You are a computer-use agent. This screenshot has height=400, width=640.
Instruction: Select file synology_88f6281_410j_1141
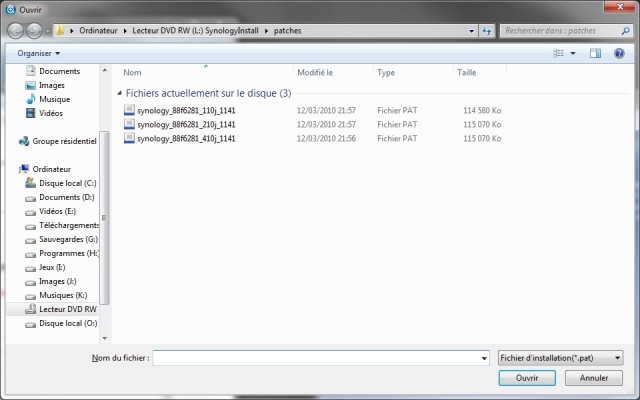186,138
